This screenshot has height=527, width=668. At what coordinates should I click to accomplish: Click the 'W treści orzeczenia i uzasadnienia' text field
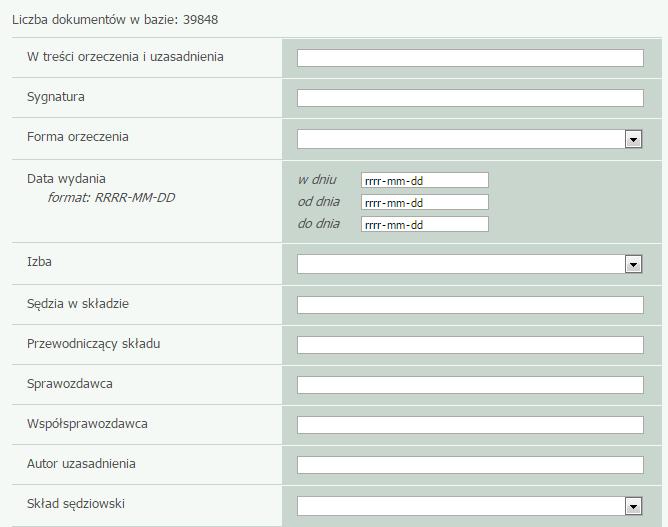(x=470, y=58)
